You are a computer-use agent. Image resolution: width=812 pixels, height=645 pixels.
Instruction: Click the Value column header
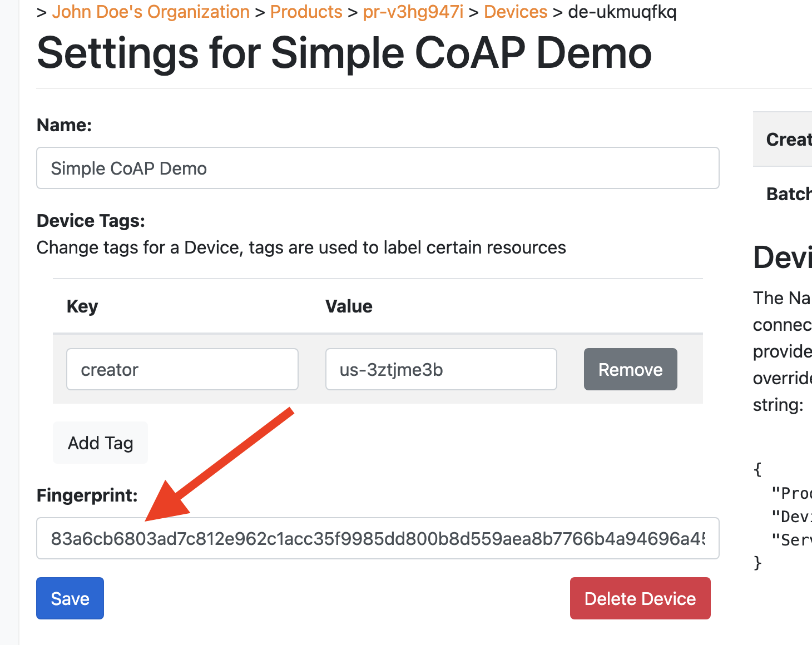(x=349, y=306)
